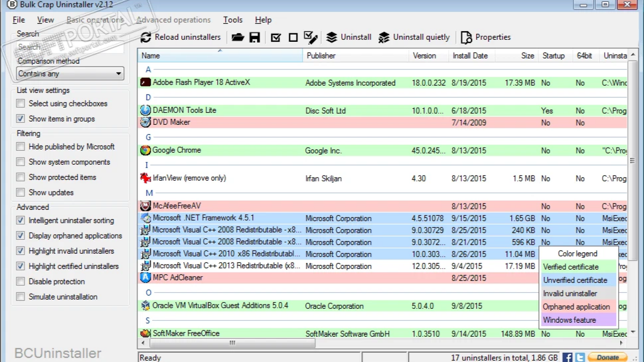
Task: Click the McAfeeFreeAV shield icon
Action: pyautogui.click(x=145, y=205)
